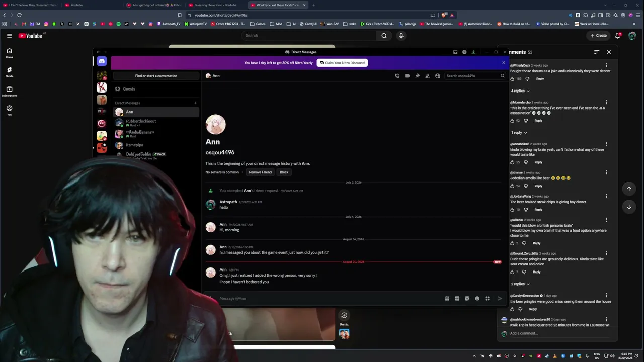The image size is (644, 362).
Task: Open the apps launcher in message bar
Action: [x=487, y=298]
